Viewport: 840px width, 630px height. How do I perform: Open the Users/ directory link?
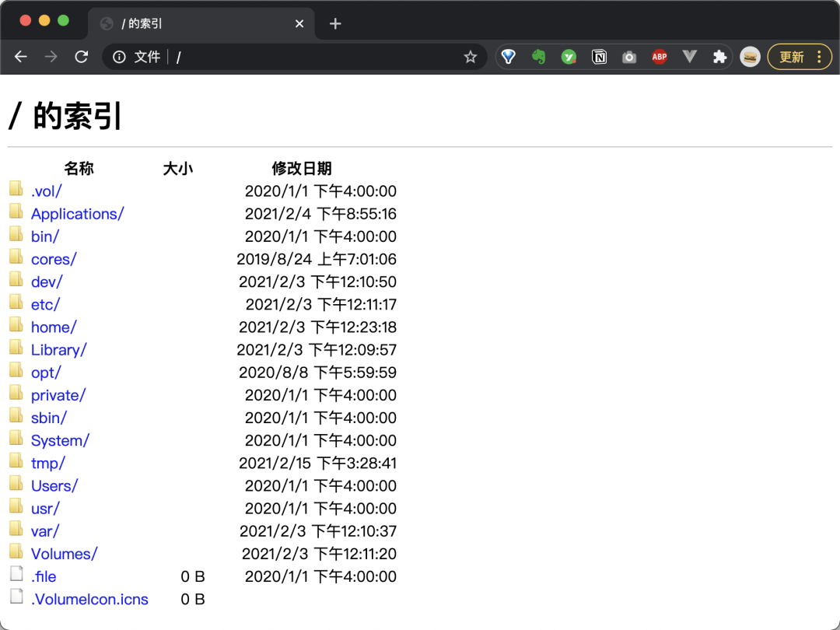pos(54,486)
